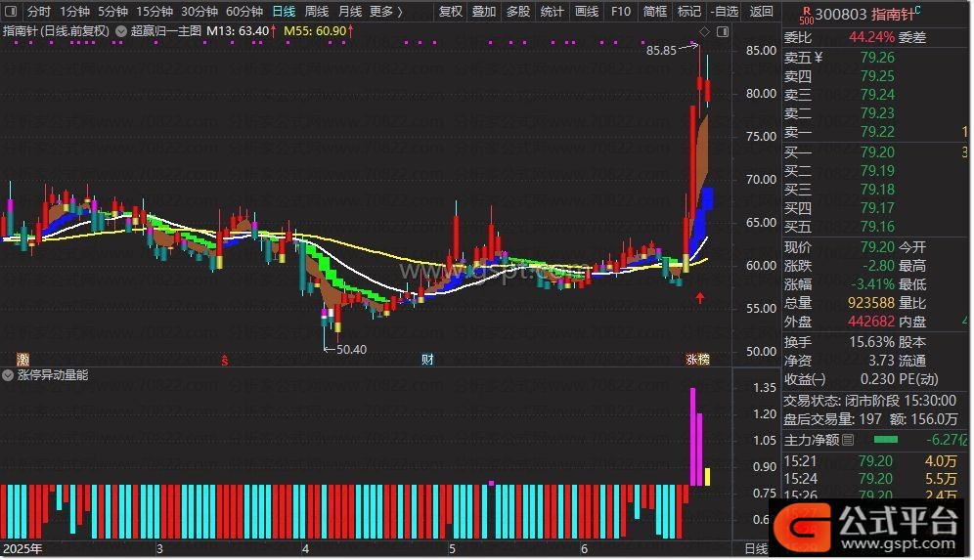Switch to the 60分钟 chart period
Screen dimensions: 974x560
pos(244,11)
